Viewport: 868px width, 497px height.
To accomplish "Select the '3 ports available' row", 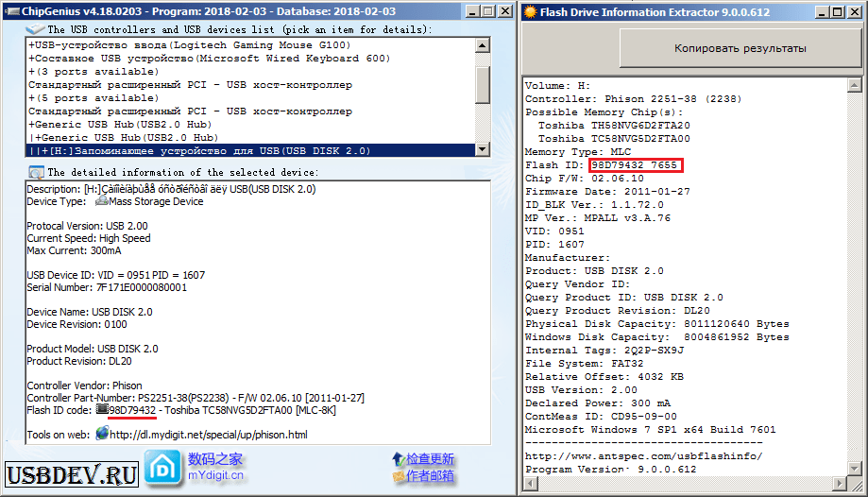I will (x=251, y=72).
